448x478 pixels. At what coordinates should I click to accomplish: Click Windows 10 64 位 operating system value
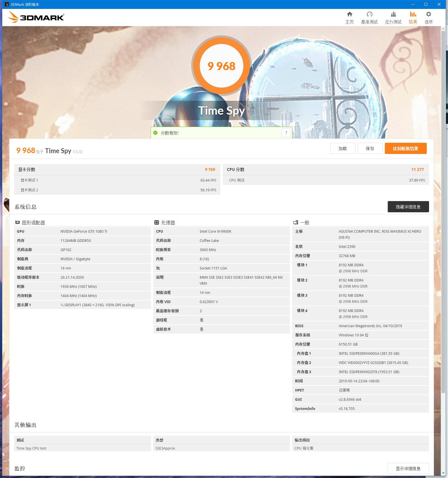353,335
